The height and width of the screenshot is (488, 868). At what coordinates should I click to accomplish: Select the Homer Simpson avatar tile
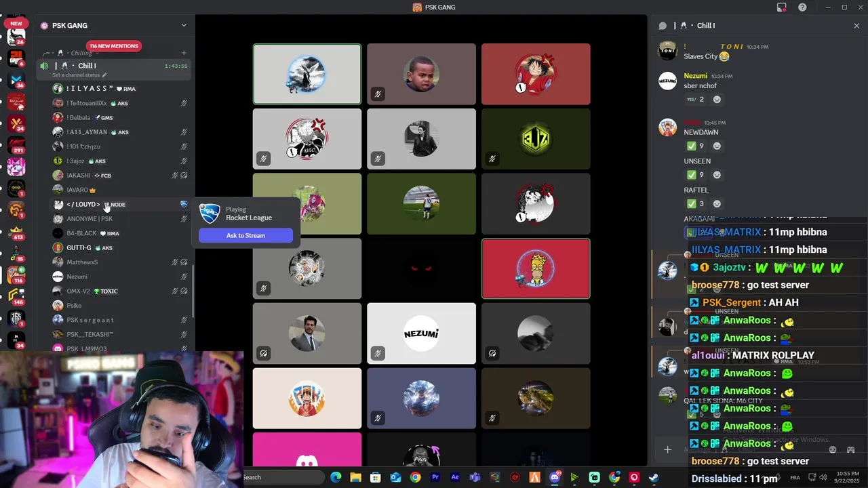click(x=536, y=268)
